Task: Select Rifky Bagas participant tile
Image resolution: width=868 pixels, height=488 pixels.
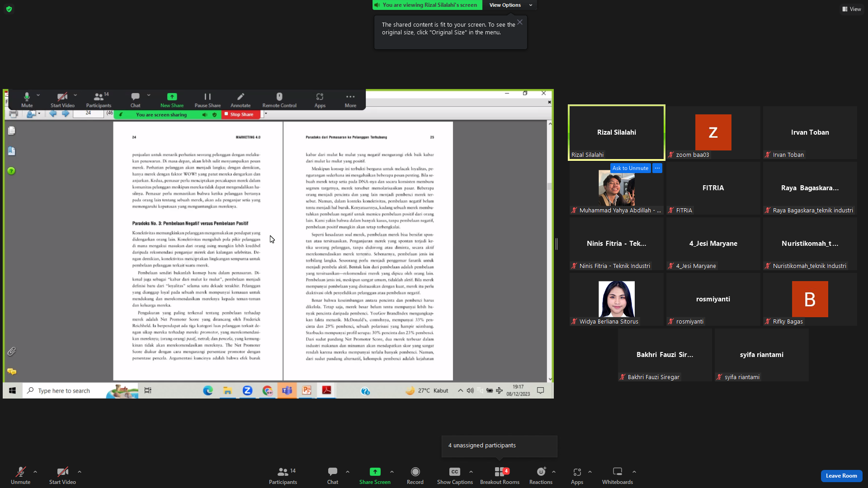Action: tap(810, 299)
